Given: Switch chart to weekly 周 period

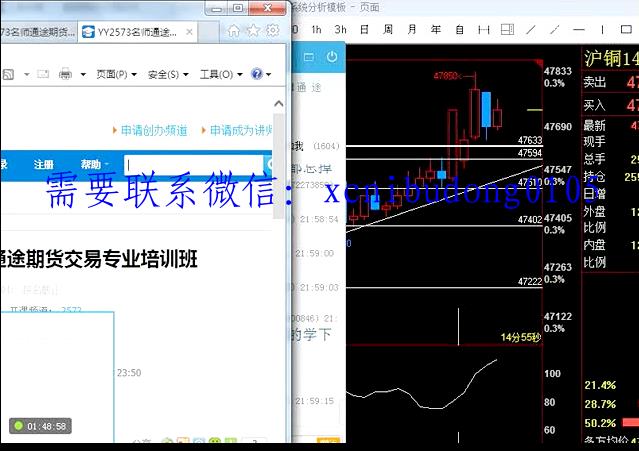Looking at the screenshot, I should [388, 30].
